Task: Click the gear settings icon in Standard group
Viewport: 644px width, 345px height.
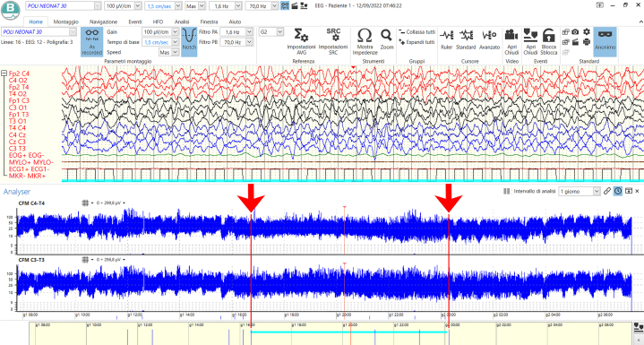Action: pos(587,31)
